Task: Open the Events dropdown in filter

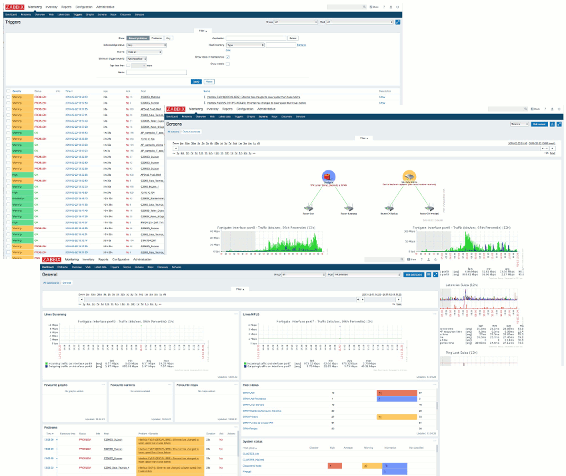Action: click(144, 52)
